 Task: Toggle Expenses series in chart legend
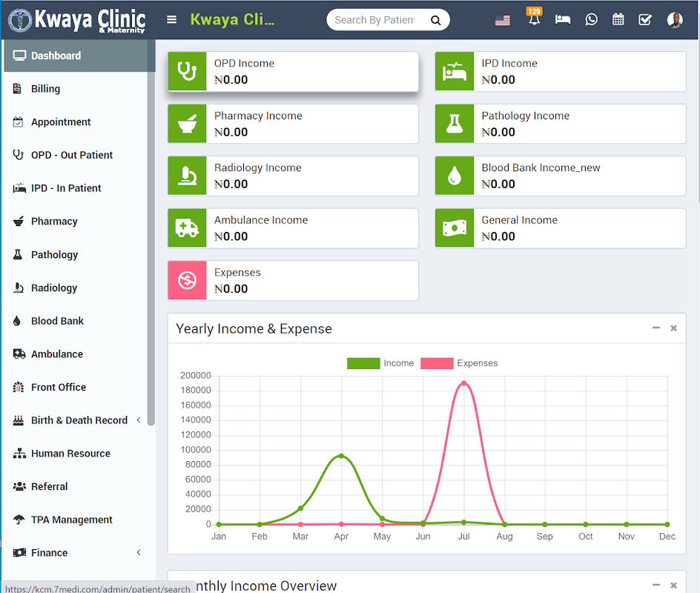(459, 363)
